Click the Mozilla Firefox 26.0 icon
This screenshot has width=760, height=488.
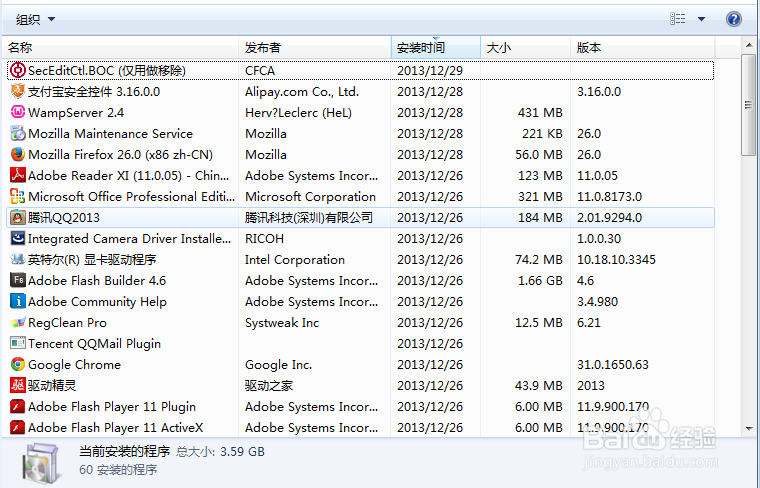click(18, 155)
